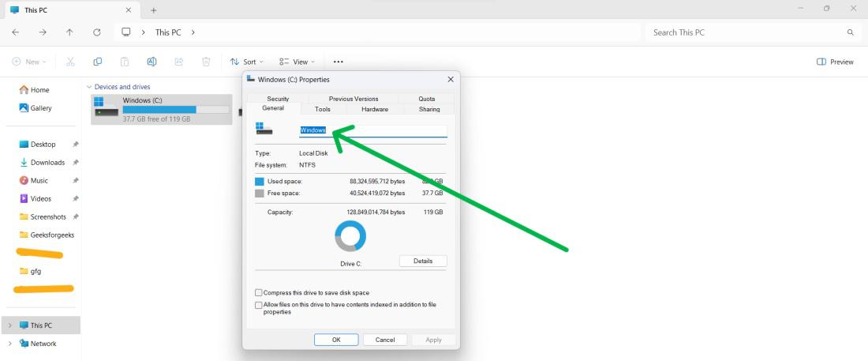Toggle the Preview pane button

point(835,62)
